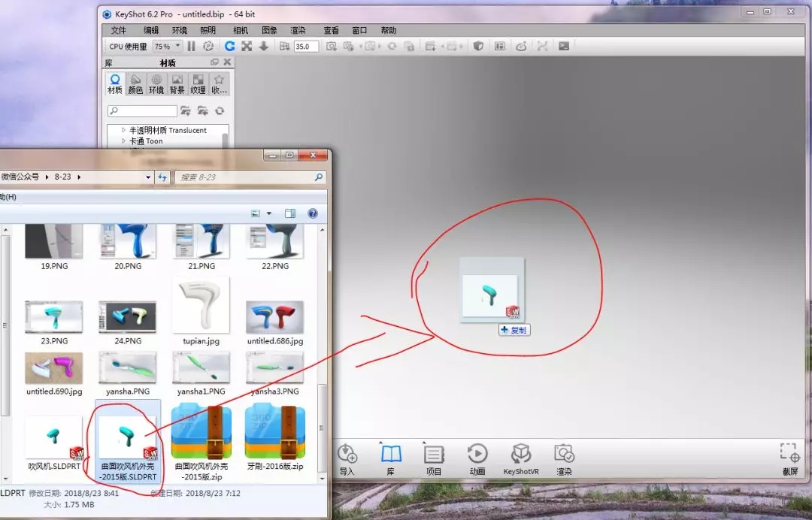Toggle the 项目 project panel button
The image size is (812, 520).
tap(434, 459)
